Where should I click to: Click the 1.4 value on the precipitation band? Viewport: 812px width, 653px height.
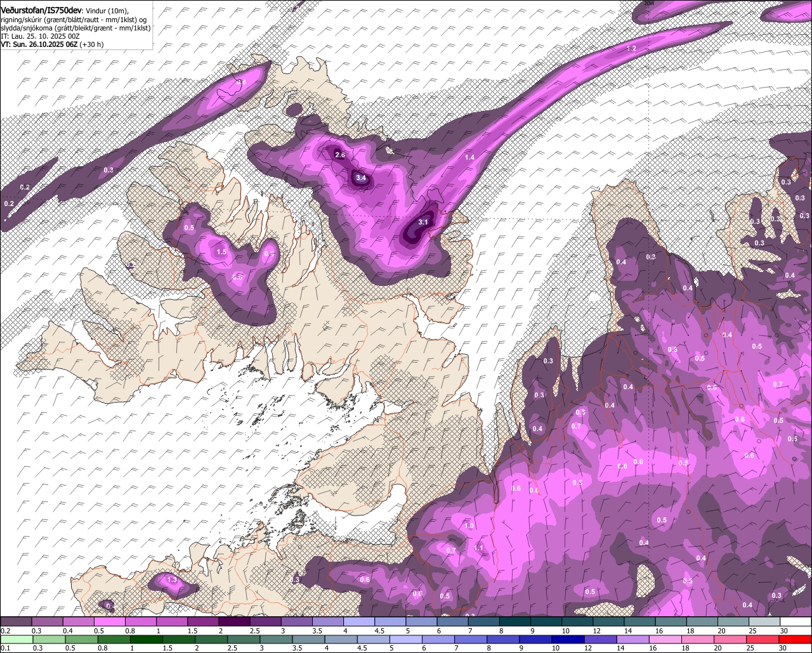point(469,157)
